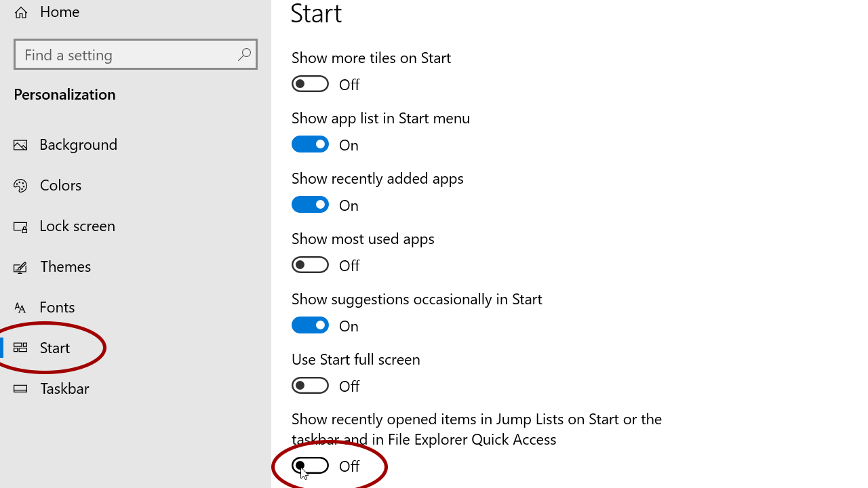The image size is (868, 488).
Task: Select the Background picture icon
Action: point(20,144)
